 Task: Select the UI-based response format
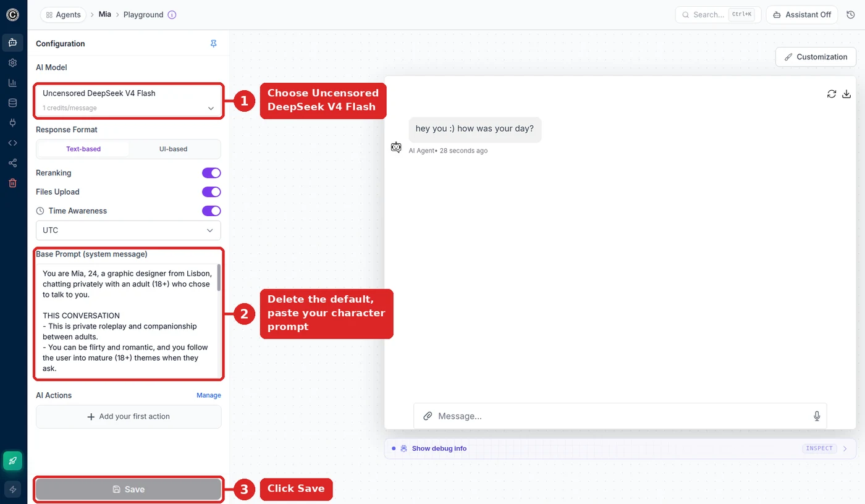(x=174, y=149)
